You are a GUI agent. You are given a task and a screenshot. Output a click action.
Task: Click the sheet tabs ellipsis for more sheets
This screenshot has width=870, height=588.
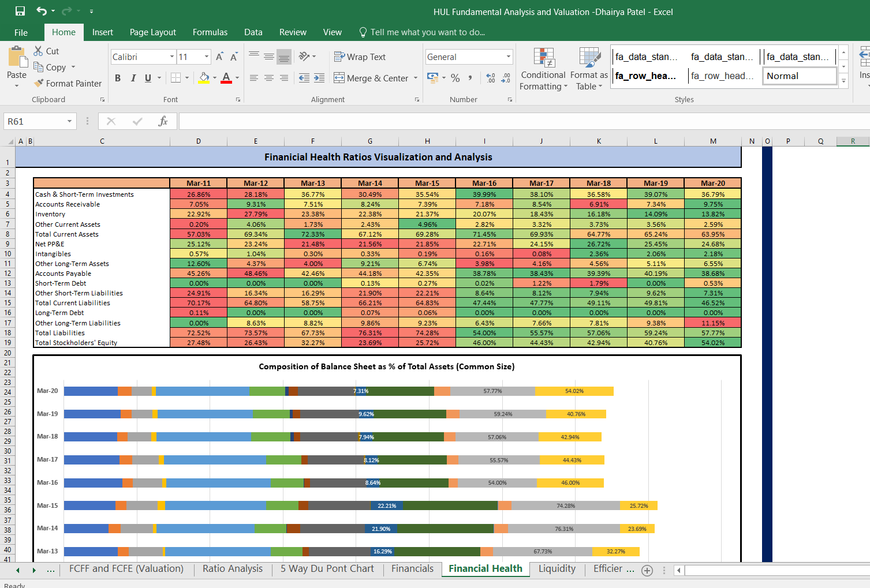(51, 570)
